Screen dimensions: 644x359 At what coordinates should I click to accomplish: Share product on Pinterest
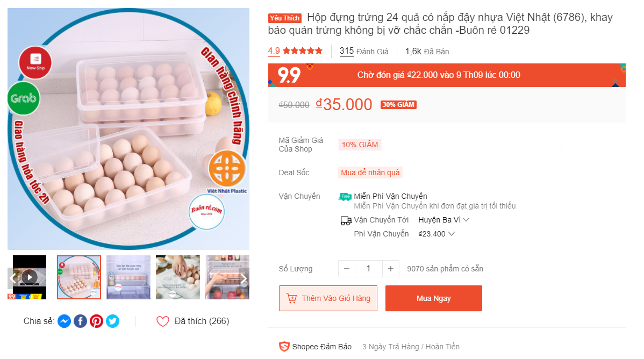pos(96,321)
